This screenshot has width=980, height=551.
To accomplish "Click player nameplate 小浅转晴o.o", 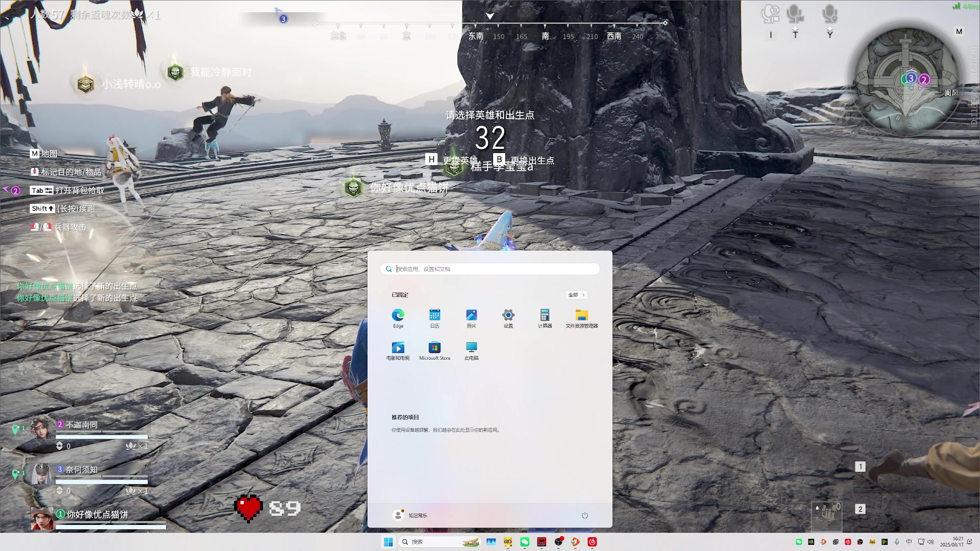I will pyautogui.click(x=131, y=84).
